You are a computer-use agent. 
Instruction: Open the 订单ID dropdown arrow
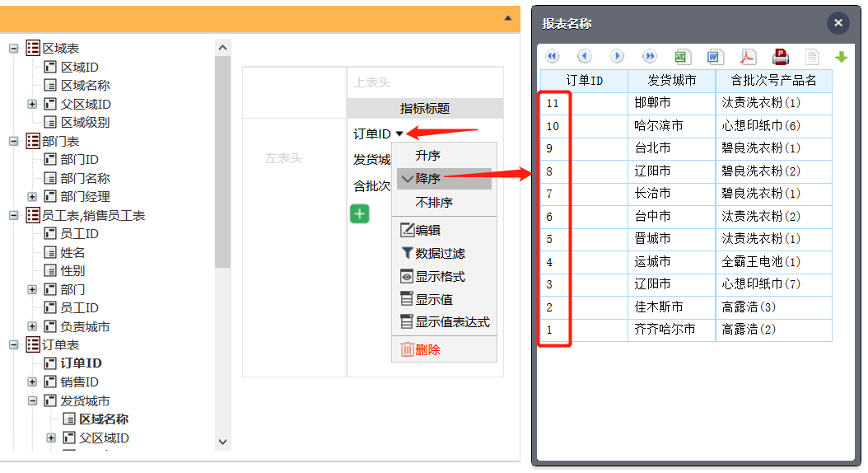coord(399,133)
